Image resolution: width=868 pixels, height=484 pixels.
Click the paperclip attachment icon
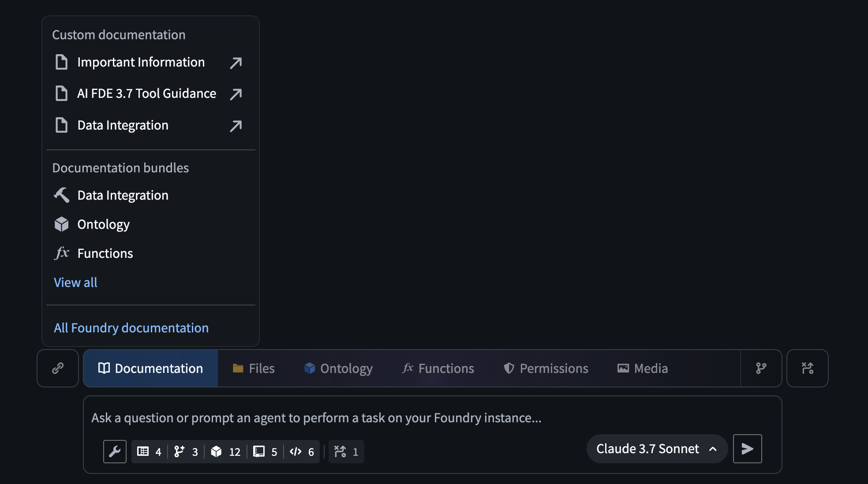[x=58, y=368]
